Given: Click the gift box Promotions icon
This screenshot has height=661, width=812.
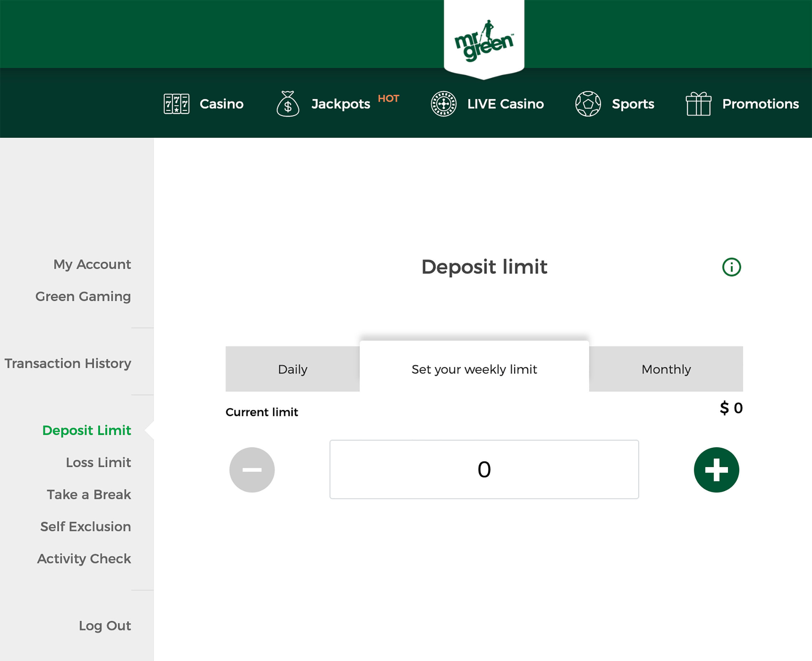Looking at the screenshot, I should tap(698, 104).
